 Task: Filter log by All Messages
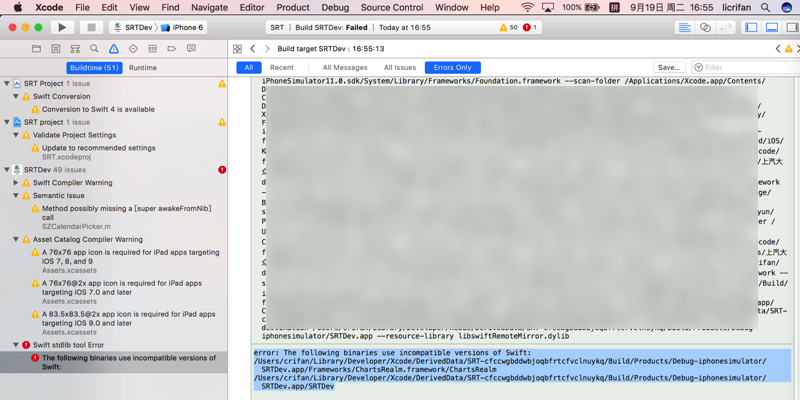point(345,67)
